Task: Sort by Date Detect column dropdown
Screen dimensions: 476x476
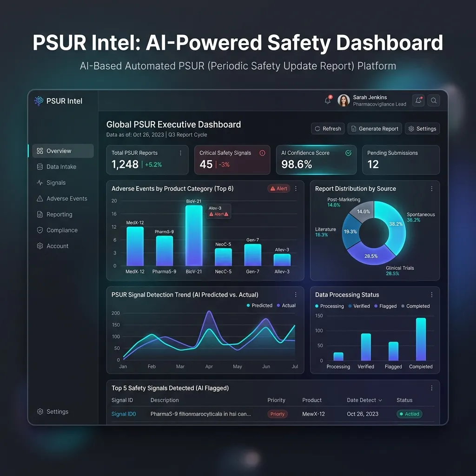Action: pos(364,400)
